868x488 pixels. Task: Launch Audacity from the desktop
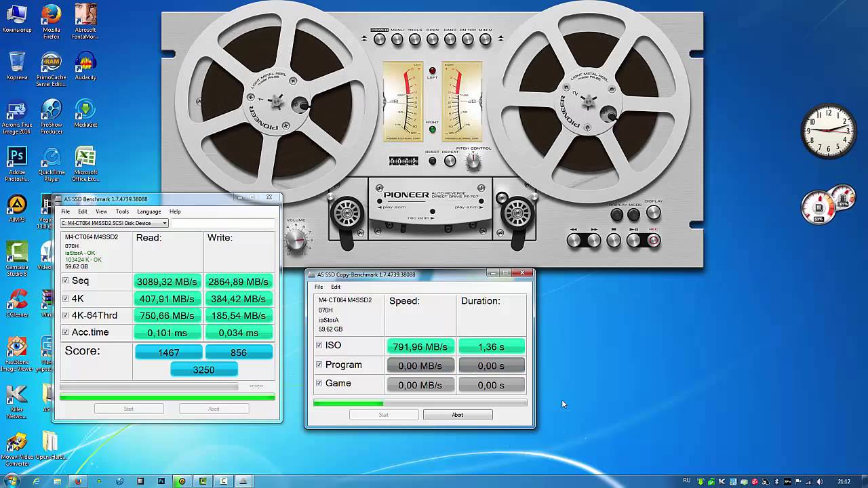click(x=85, y=66)
